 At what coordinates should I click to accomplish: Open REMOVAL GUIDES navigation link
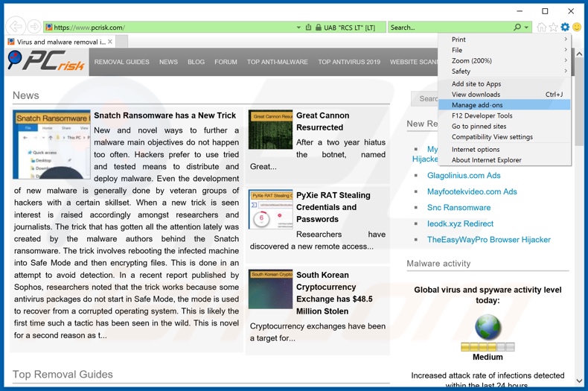(121, 62)
